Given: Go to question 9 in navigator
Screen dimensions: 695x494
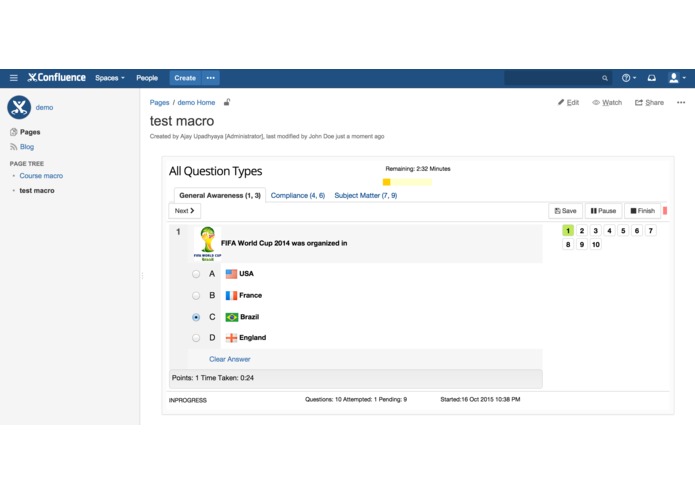Looking at the screenshot, I should 582,245.
